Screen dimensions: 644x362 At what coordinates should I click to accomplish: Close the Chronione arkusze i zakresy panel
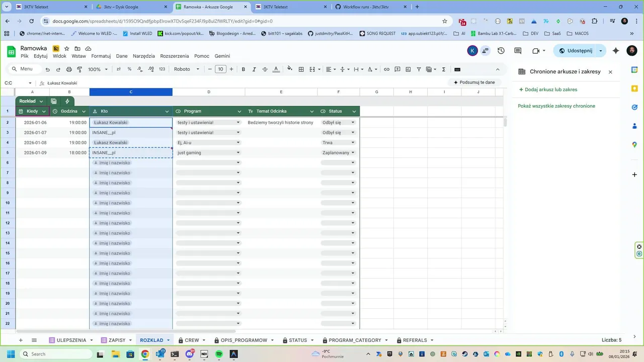[610, 72]
